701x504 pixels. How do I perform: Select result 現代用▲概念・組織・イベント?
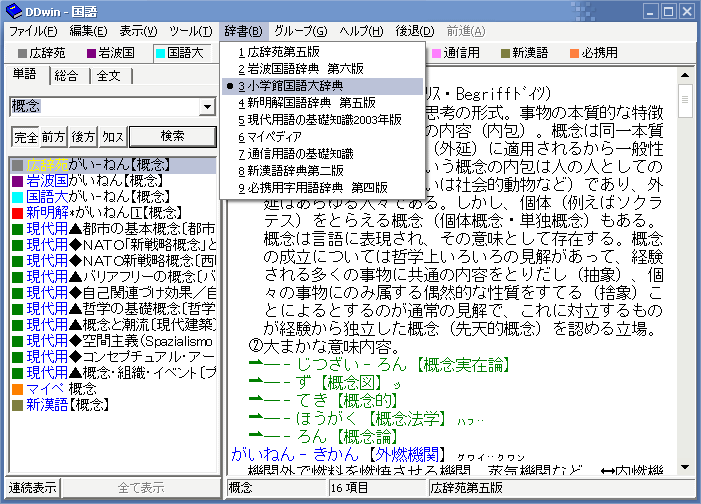pos(113,373)
